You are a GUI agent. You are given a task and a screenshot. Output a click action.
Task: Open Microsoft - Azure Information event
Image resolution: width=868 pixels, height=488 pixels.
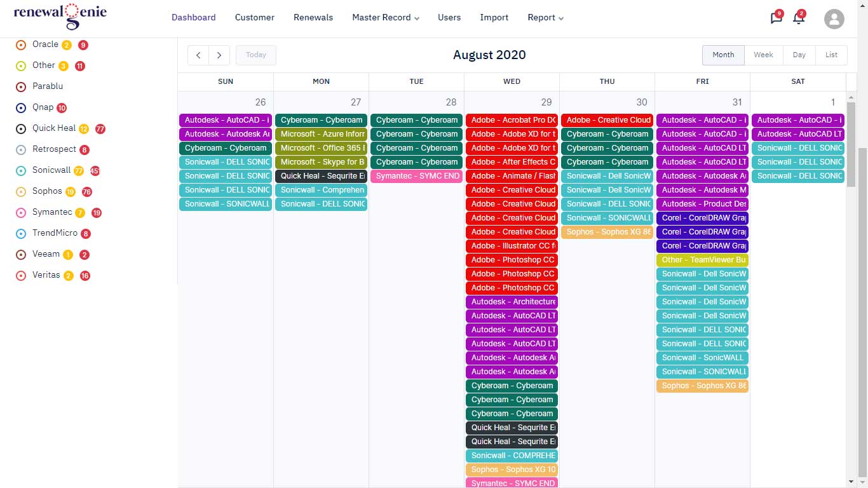pos(321,134)
